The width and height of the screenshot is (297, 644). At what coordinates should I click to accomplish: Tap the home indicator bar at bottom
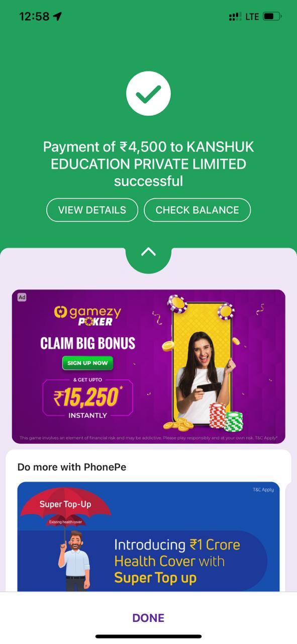148,636
